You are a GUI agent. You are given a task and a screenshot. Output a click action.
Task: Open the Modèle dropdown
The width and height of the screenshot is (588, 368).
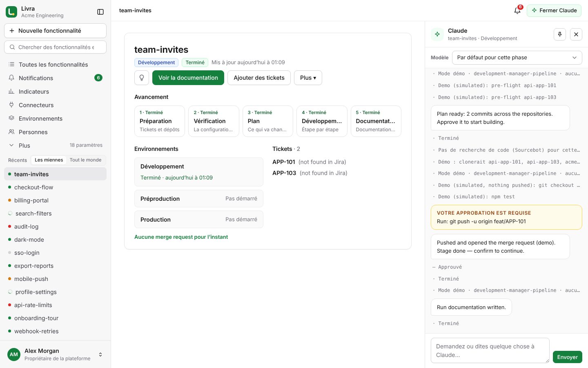(517, 58)
